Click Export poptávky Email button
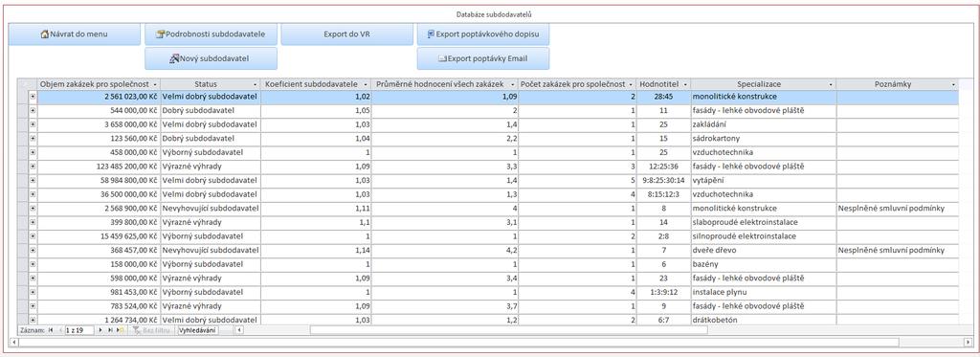This screenshot has width=980, height=357. click(x=483, y=58)
